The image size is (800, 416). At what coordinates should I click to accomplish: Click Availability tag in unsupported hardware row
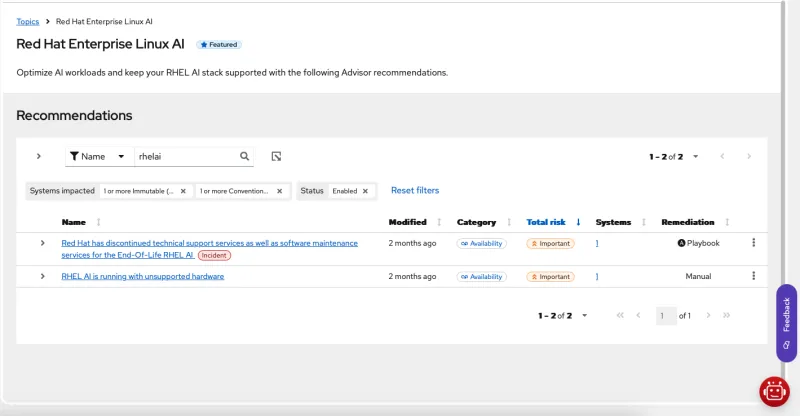click(x=482, y=277)
